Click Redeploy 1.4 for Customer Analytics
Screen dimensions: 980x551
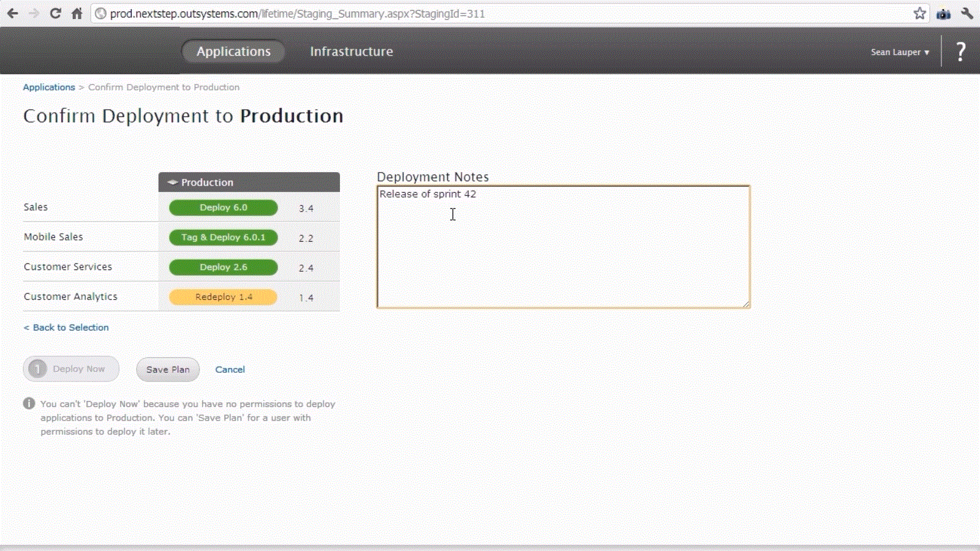point(223,297)
